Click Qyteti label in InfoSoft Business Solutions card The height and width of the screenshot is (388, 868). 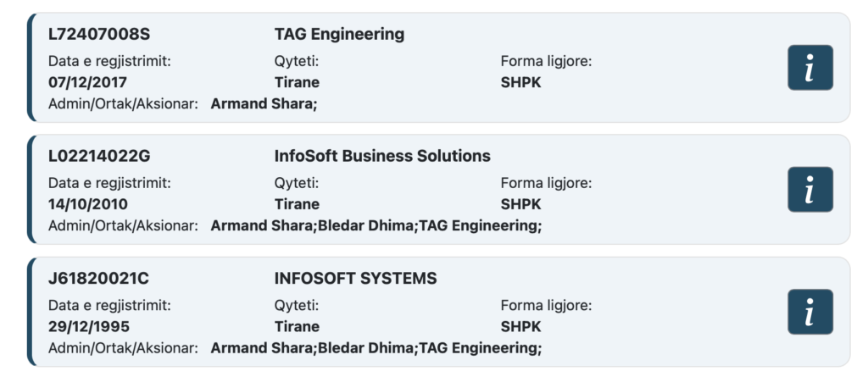pos(296,183)
